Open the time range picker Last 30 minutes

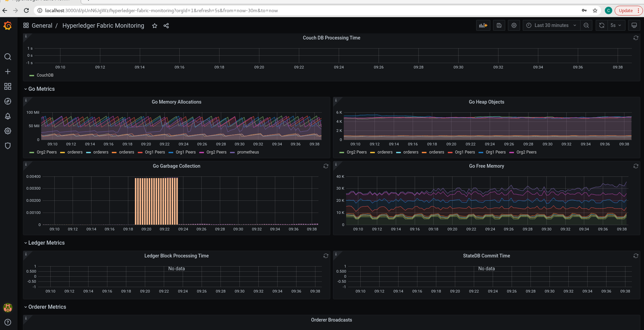click(551, 25)
